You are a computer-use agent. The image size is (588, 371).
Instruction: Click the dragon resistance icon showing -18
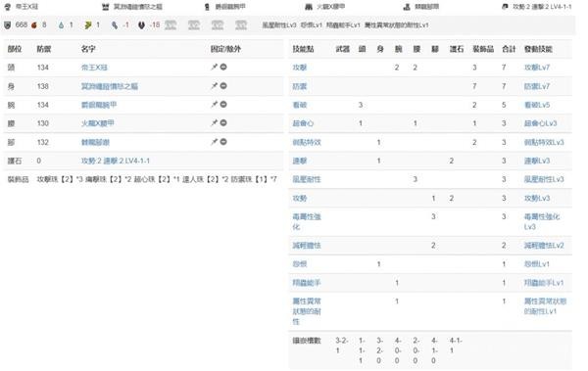point(141,25)
